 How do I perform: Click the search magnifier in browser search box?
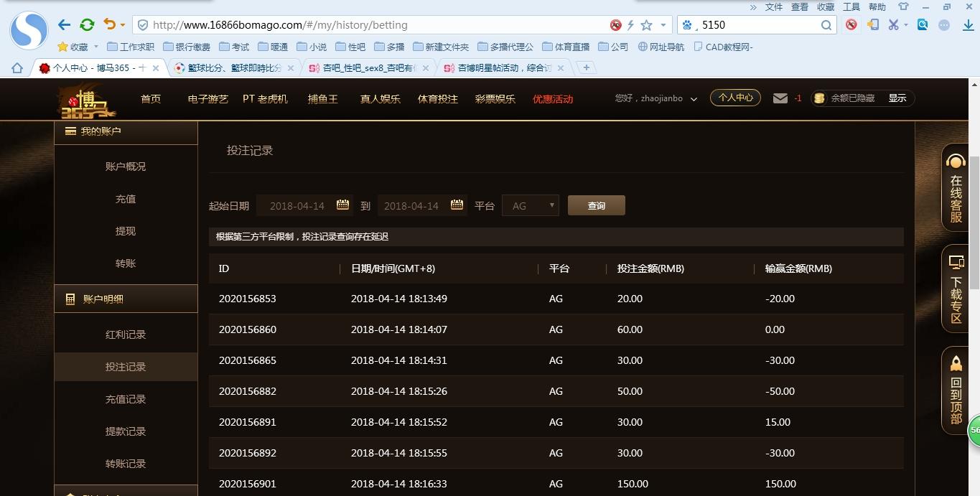click(826, 25)
